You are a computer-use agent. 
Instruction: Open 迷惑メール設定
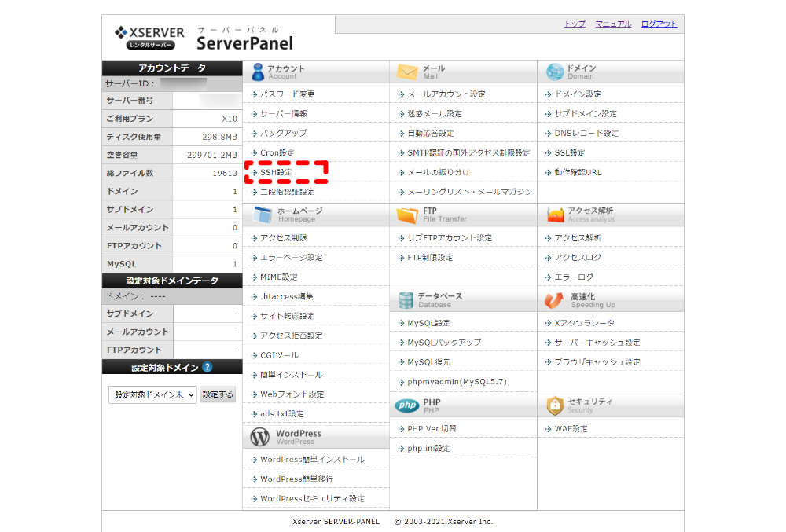click(x=435, y=114)
